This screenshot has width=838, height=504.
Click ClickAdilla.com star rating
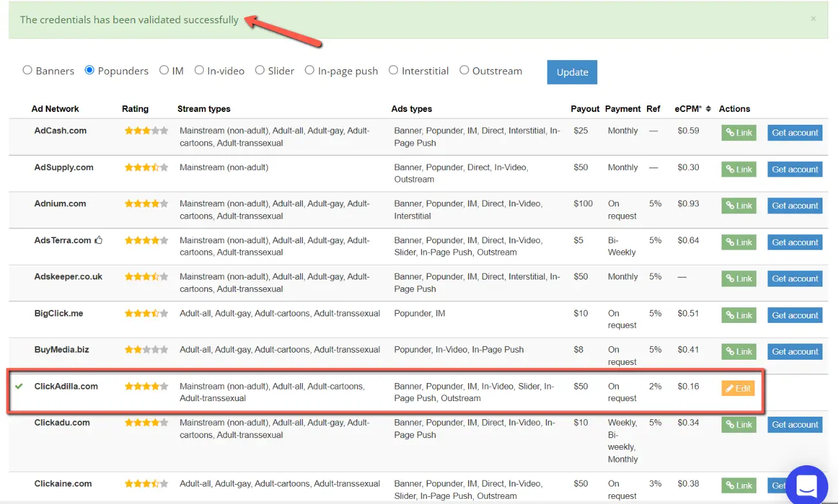tap(146, 387)
